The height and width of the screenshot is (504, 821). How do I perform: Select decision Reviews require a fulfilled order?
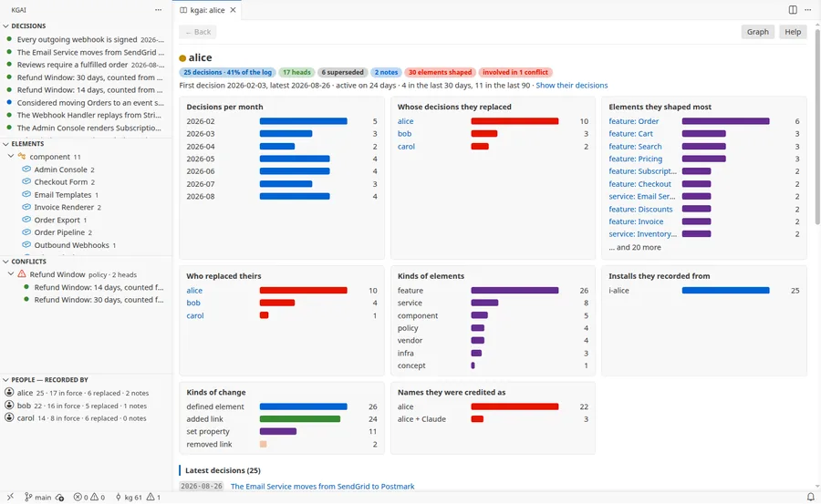86,65
